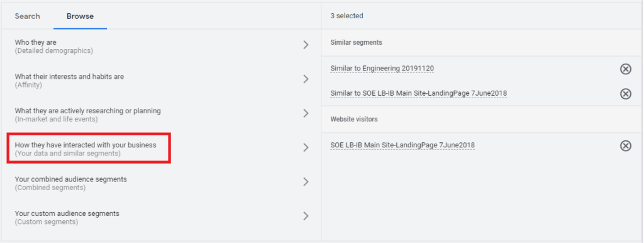The height and width of the screenshot is (243, 644).
Task: Open actively researching or planning category
Action: pos(161,115)
